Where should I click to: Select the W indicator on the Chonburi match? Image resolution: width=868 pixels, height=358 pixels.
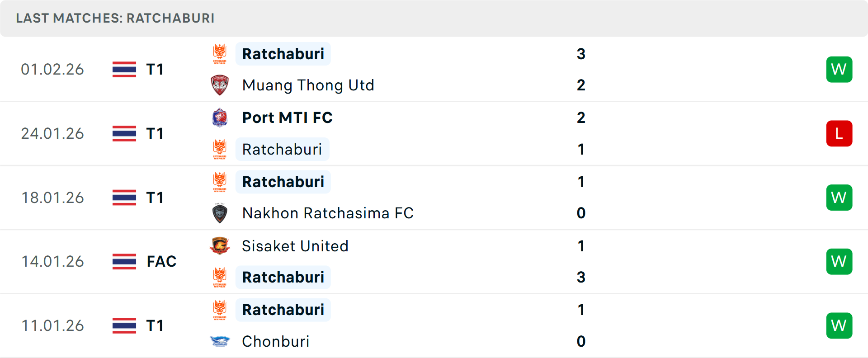click(x=839, y=325)
